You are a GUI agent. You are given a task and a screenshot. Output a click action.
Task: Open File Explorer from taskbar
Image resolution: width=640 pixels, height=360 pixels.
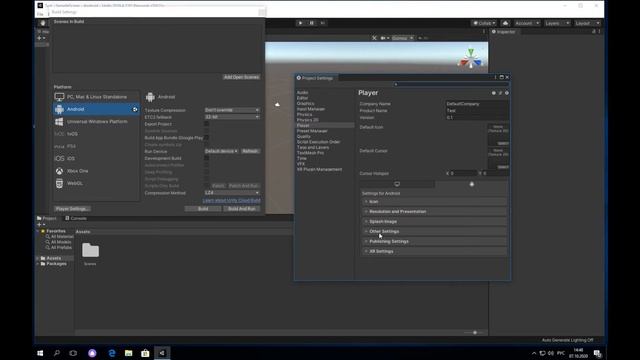pyautogui.click(x=129, y=353)
